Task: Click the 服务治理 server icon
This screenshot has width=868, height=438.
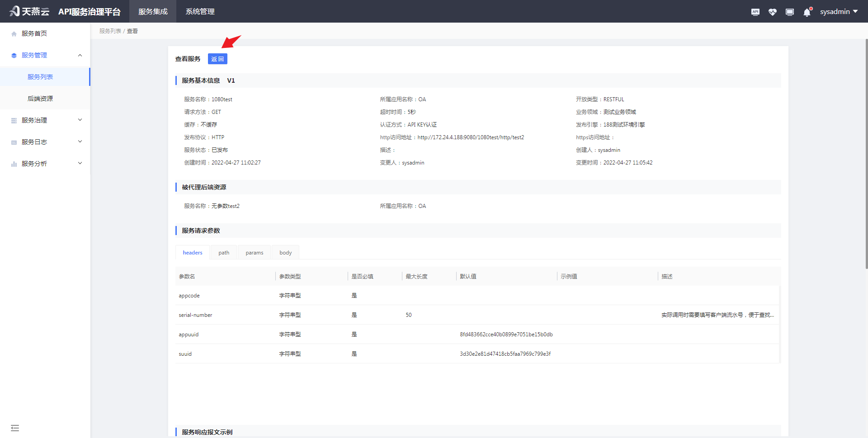Action: tap(13, 120)
